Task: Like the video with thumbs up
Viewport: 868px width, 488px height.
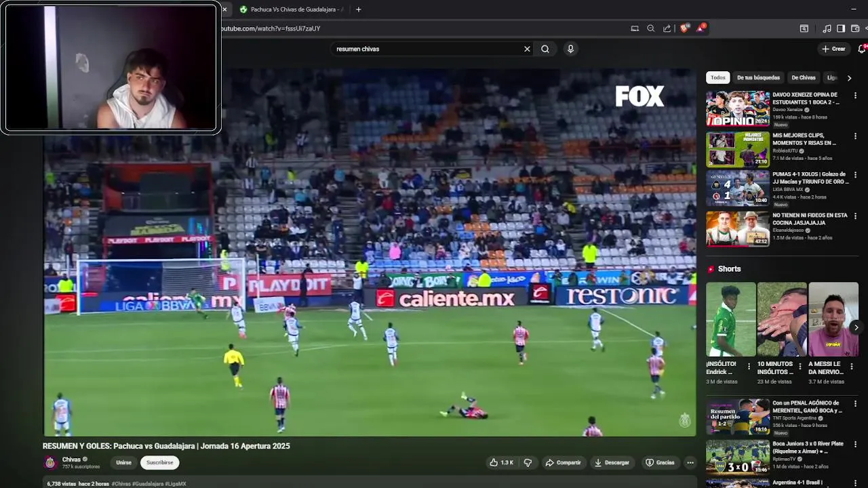Action: pos(502,463)
